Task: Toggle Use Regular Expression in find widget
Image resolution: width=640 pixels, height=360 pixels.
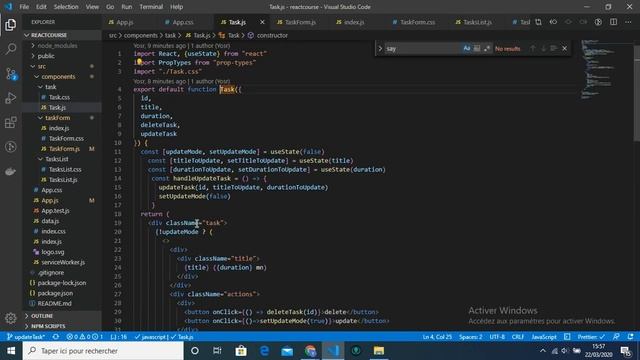Action: coord(487,49)
